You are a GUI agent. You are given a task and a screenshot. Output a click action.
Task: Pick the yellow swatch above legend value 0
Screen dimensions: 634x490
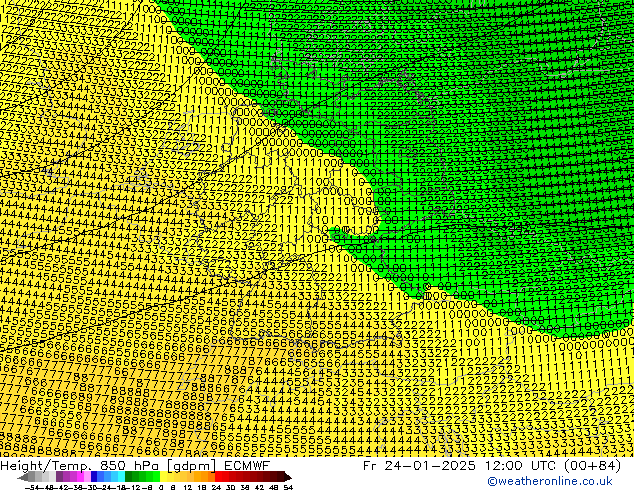tap(164, 477)
